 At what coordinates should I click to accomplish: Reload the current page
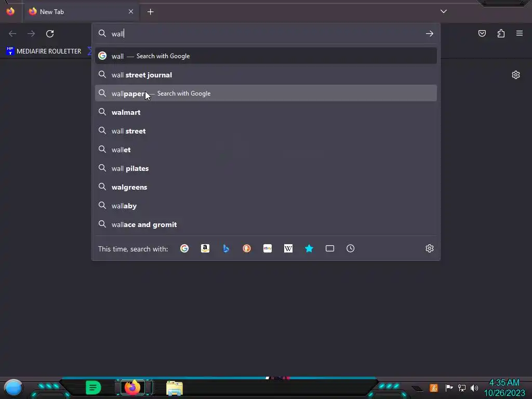pos(50,34)
